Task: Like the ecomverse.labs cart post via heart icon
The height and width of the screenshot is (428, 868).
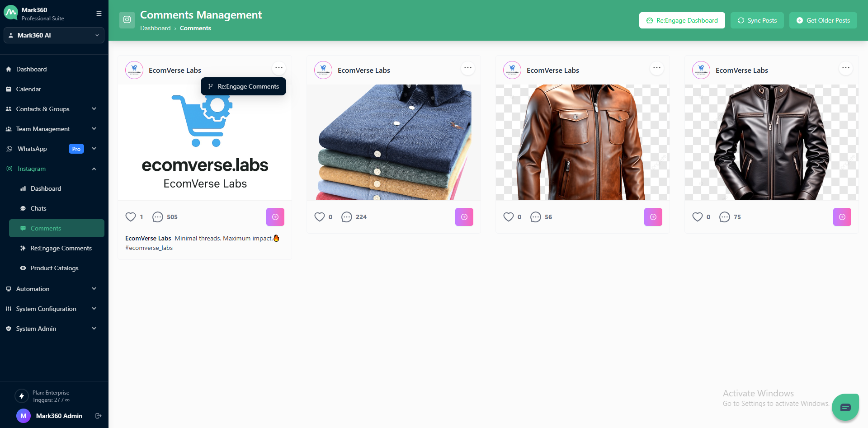Action: click(130, 217)
